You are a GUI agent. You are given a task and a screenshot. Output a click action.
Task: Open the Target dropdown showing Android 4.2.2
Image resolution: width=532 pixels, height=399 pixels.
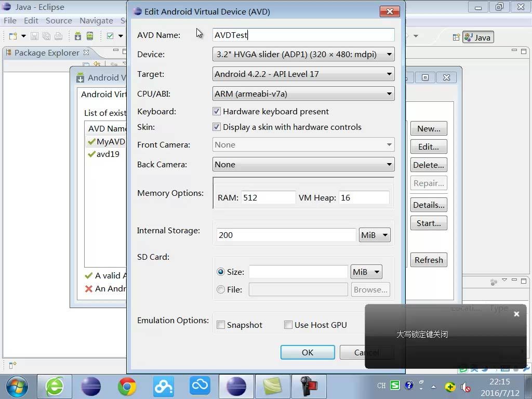(x=303, y=74)
